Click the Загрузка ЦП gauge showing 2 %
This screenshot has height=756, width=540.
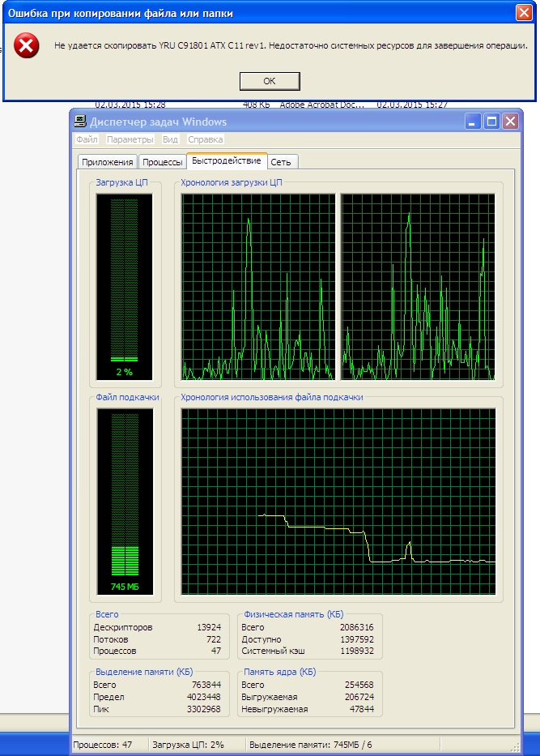(x=125, y=287)
